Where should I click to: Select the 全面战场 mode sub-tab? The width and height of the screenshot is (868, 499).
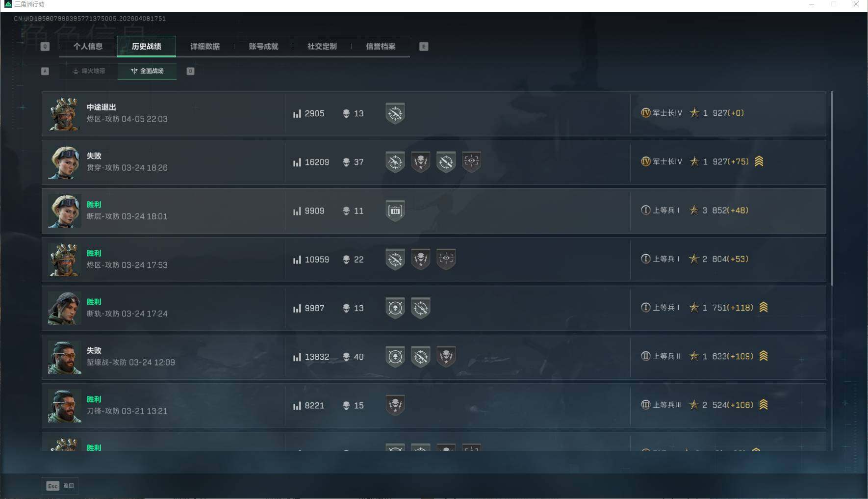[147, 71]
